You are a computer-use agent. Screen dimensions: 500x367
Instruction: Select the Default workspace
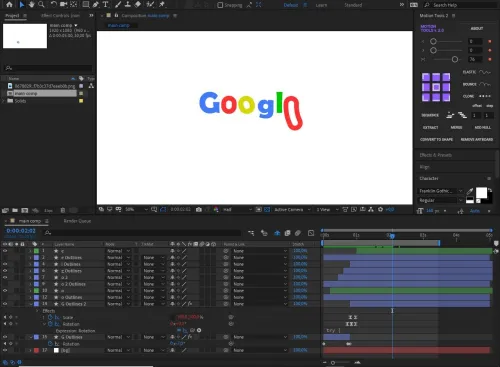pyautogui.click(x=291, y=5)
